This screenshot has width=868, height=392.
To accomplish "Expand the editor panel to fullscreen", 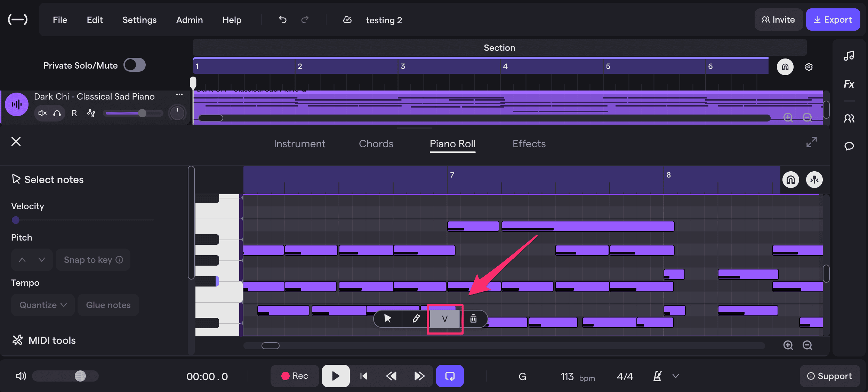I will 812,142.
